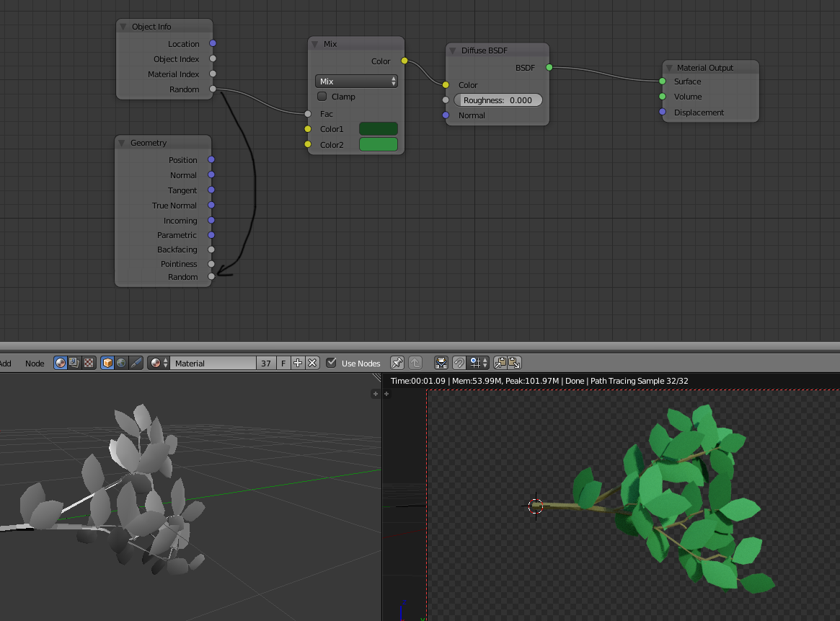
Task: Select line style shader brush icon
Action: [x=136, y=363]
